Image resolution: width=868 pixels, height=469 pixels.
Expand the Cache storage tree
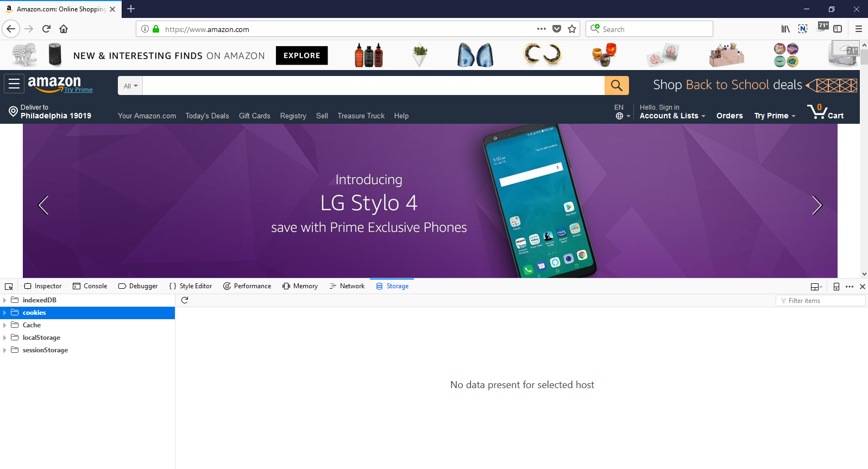click(x=4, y=325)
